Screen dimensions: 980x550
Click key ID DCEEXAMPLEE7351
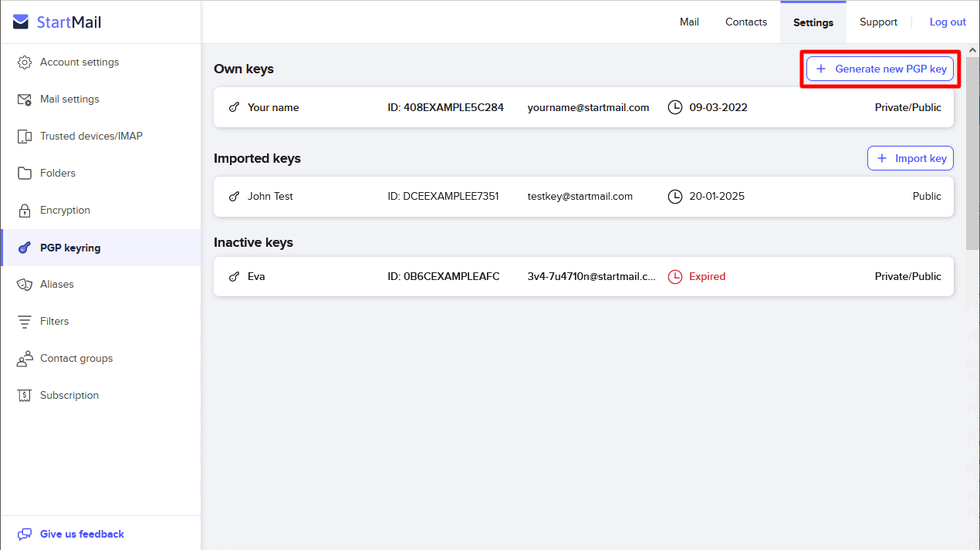pyautogui.click(x=443, y=197)
